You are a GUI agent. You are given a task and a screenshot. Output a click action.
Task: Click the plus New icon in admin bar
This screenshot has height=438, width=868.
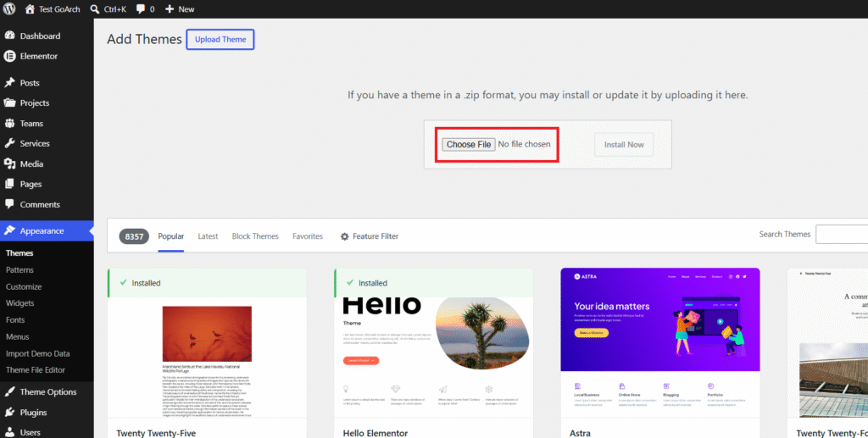[x=170, y=8]
